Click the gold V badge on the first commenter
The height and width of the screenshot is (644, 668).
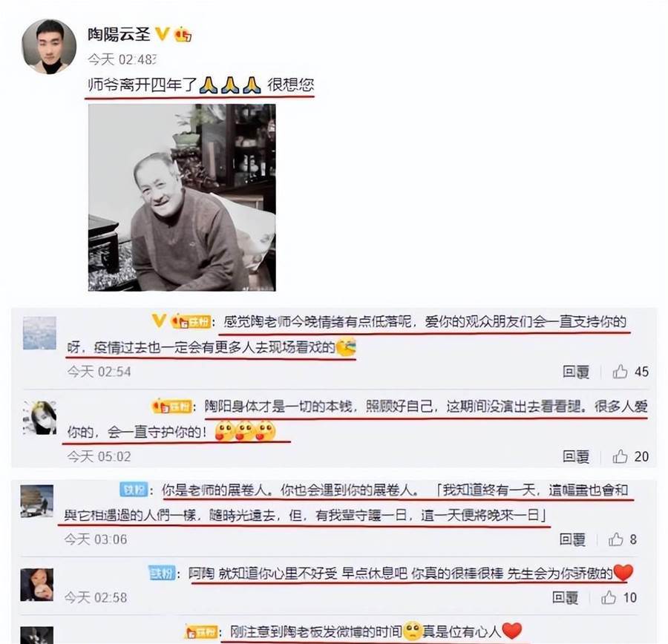(x=159, y=321)
